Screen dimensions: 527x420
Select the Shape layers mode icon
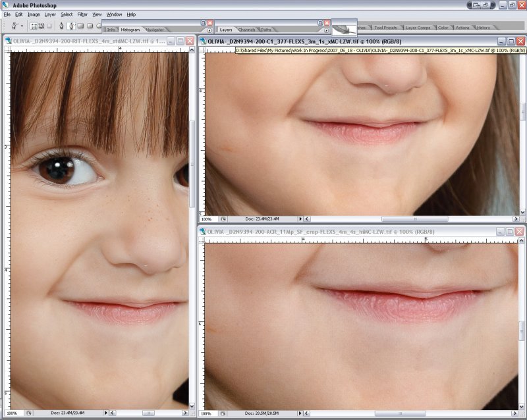[x=34, y=26]
